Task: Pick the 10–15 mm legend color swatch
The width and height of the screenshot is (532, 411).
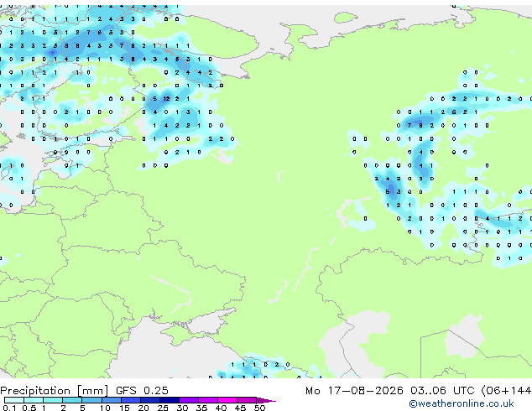Action: point(111,400)
